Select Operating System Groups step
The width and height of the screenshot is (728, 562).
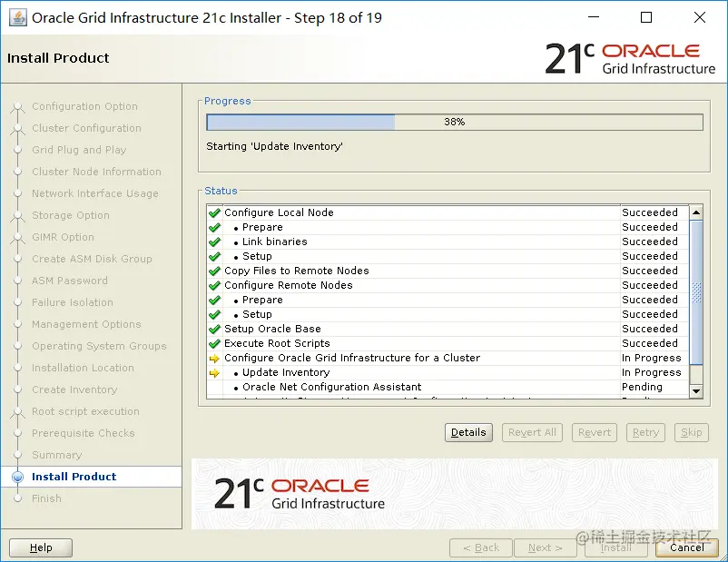click(x=99, y=347)
